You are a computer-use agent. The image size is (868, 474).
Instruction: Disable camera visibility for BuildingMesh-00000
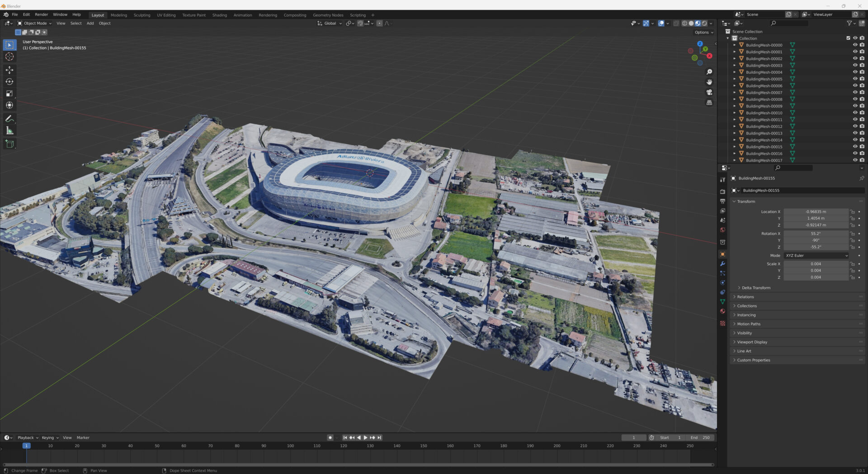click(862, 45)
